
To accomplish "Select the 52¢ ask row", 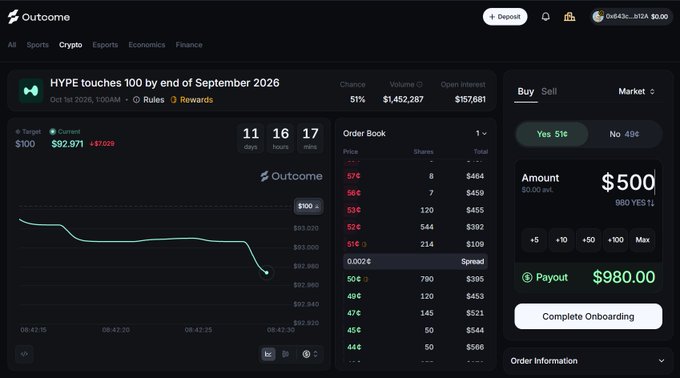I will [415, 227].
